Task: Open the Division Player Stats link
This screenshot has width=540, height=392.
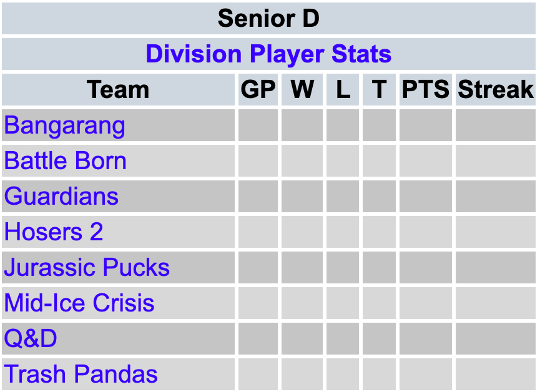Action: click(268, 54)
